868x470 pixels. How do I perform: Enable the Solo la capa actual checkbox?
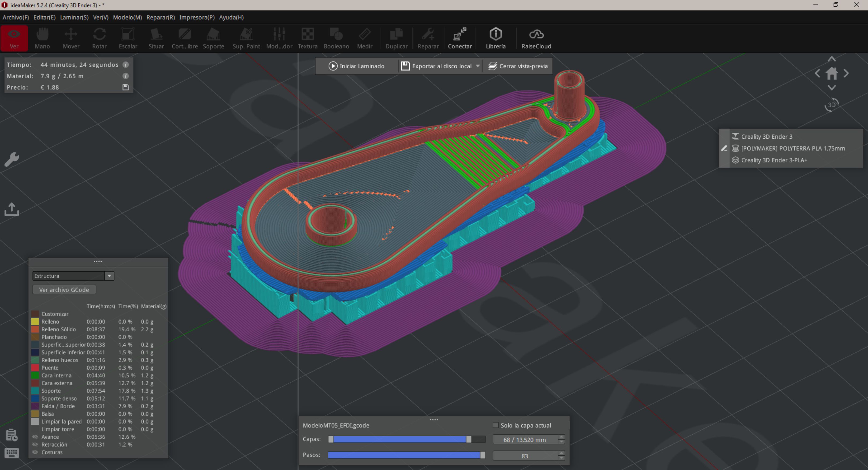495,425
